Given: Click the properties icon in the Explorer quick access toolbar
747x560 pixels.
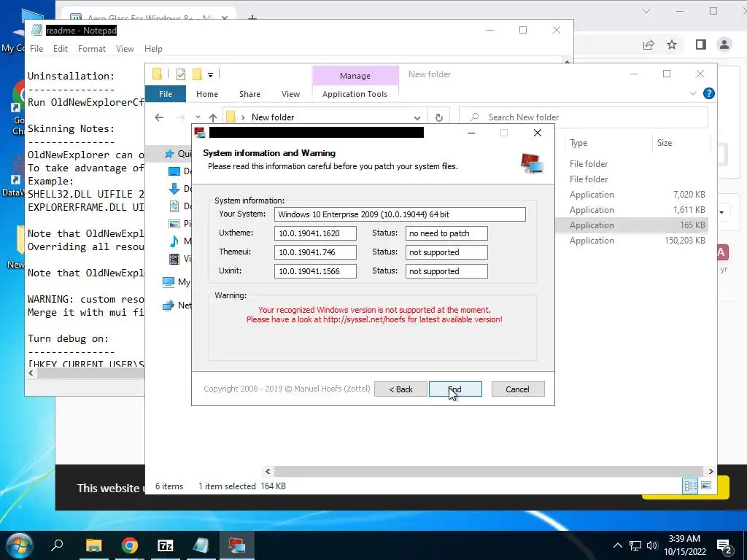Looking at the screenshot, I should [x=181, y=74].
